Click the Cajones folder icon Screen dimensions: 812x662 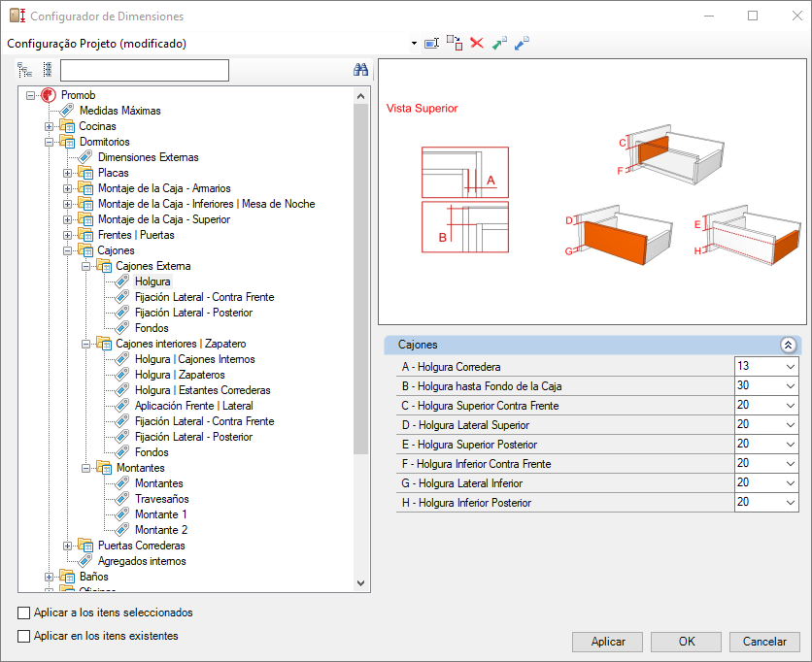coord(85,250)
